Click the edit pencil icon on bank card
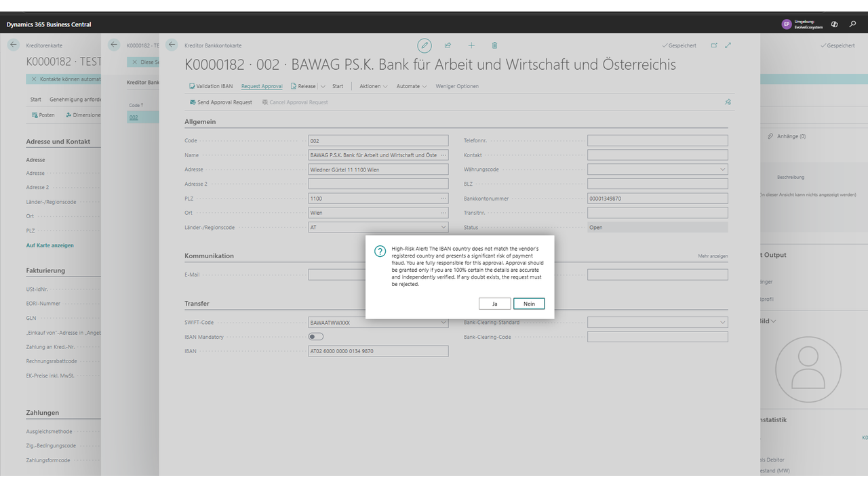 [425, 45]
